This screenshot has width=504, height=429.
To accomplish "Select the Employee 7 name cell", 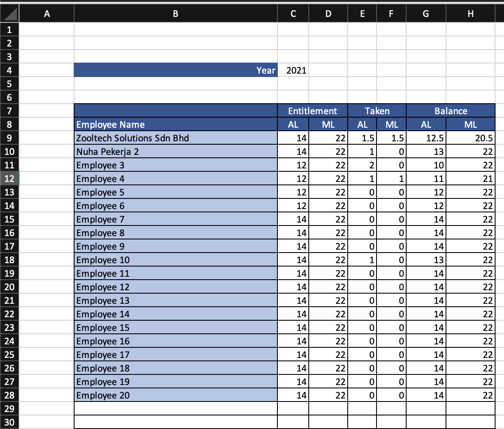I will tap(175, 219).
